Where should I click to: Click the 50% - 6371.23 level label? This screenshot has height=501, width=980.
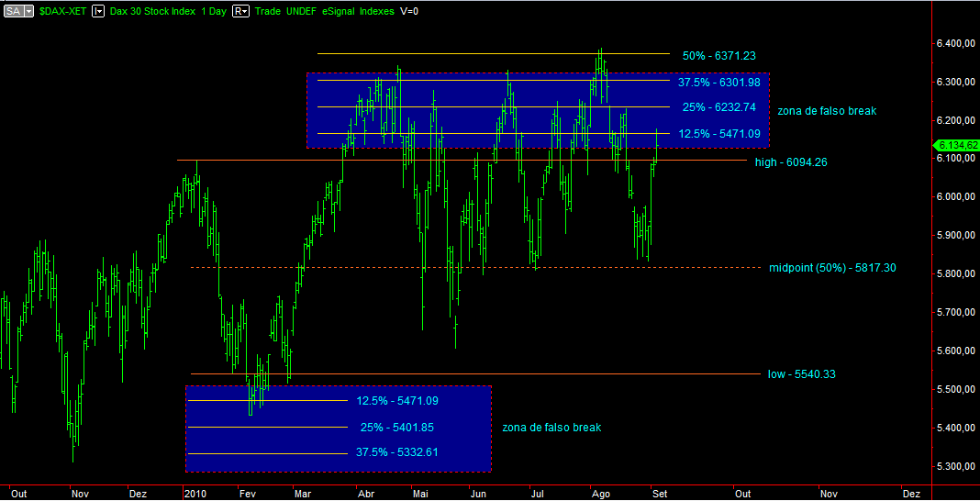point(719,56)
